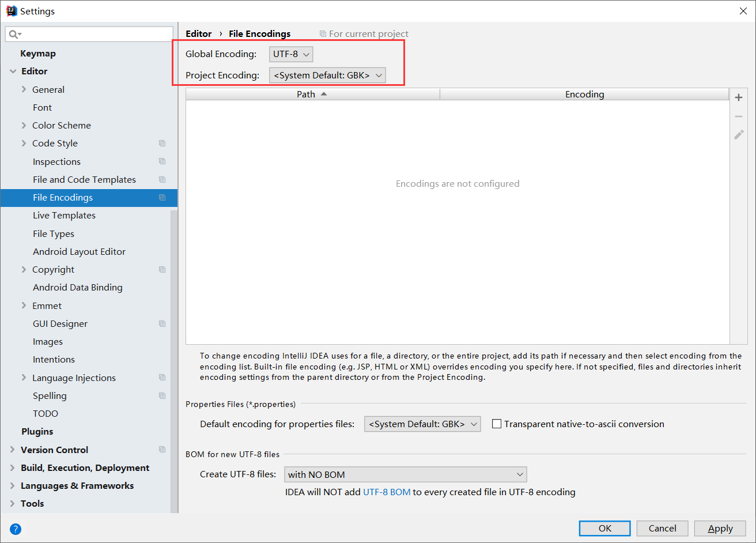756x543 pixels.
Task: Select Live Templates in the tree
Action: (x=64, y=216)
